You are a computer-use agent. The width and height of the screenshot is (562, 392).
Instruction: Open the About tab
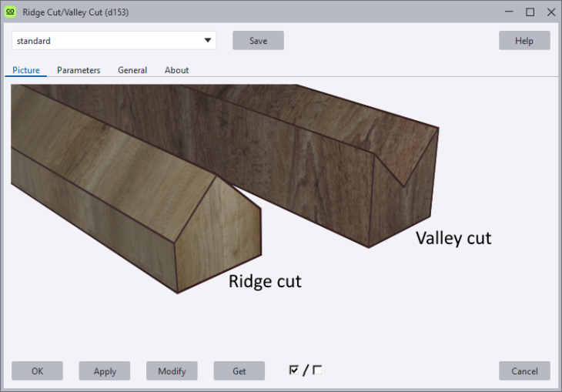pos(176,70)
